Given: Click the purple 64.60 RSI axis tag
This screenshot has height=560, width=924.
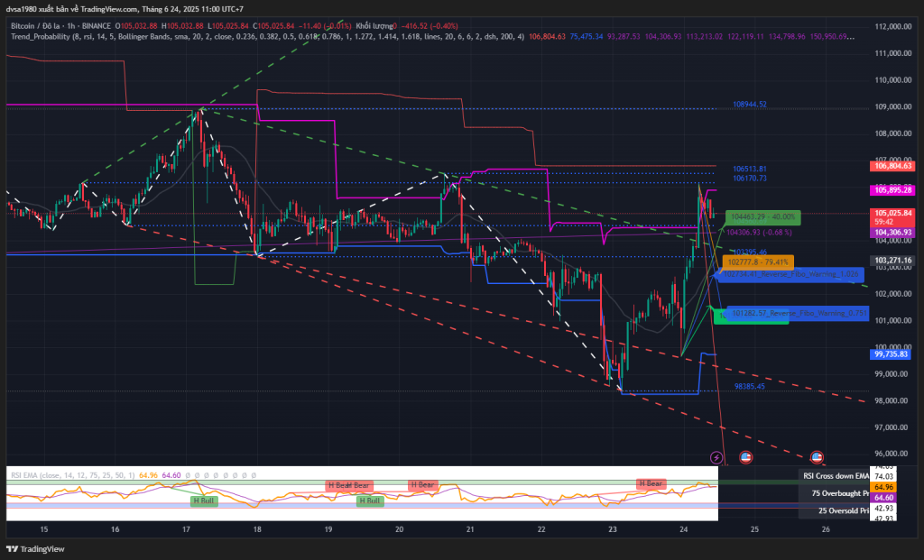Looking at the screenshot, I should pos(883,498).
